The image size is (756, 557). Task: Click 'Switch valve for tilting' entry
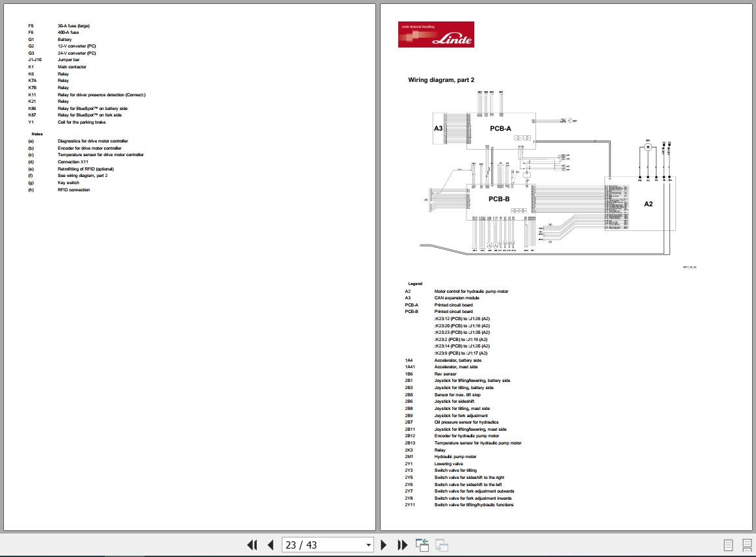[x=455, y=470]
